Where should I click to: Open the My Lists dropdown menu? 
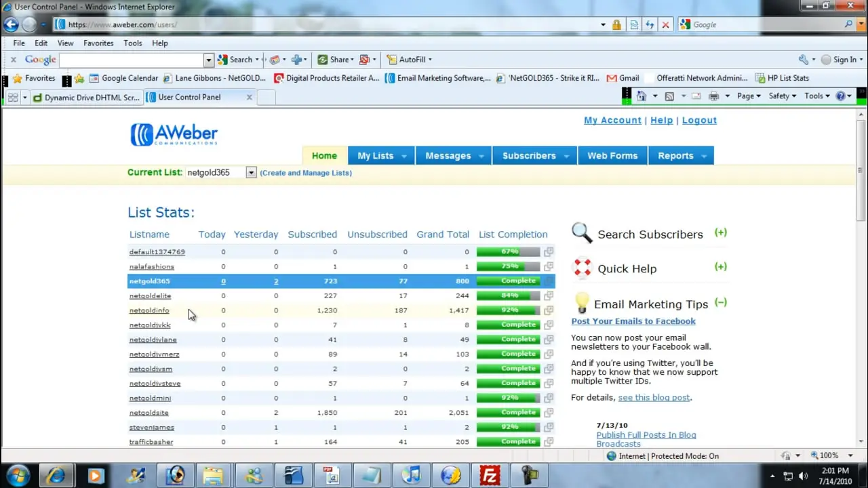pyautogui.click(x=381, y=155)
